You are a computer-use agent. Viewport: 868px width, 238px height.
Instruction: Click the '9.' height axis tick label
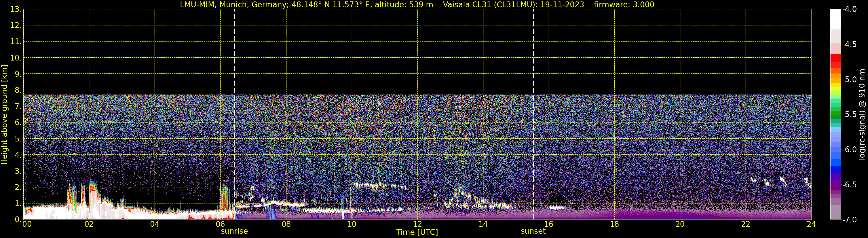tap(18, 74)
